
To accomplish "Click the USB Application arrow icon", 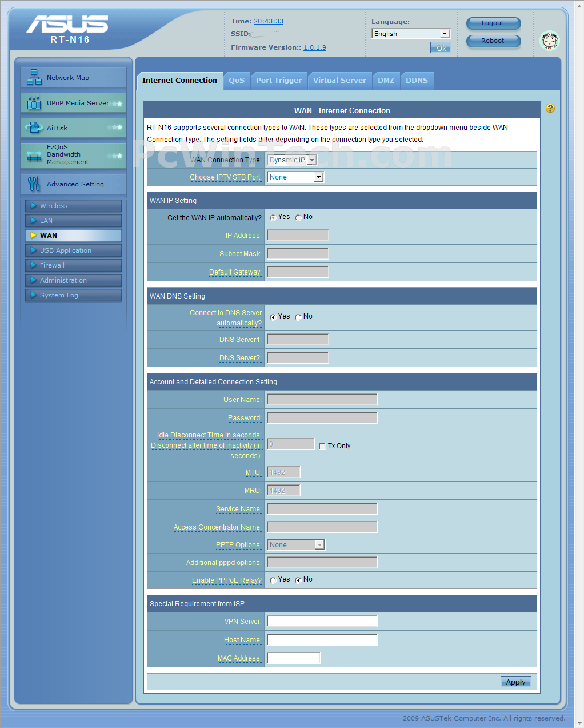I will [x=34, y=250].
